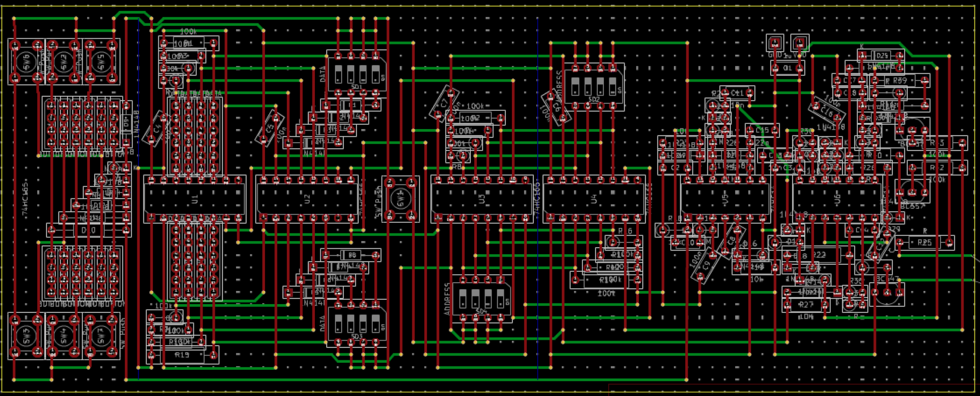Click the VDD pad

point(800,43)
